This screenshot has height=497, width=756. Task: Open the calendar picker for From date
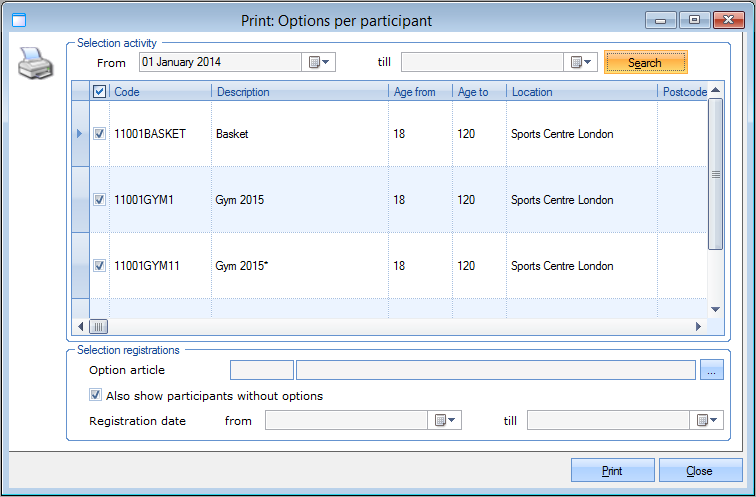click(320, 62)
